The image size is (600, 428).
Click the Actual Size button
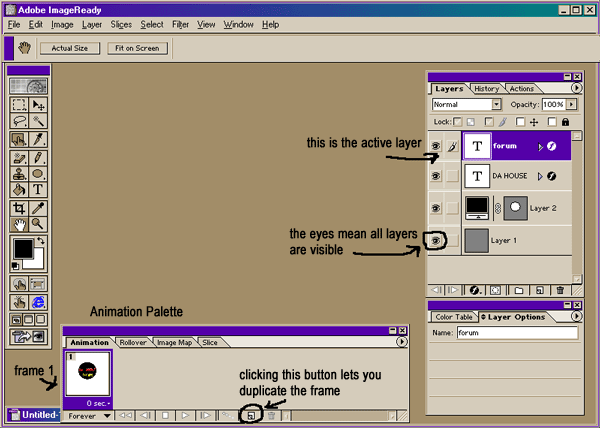[x=70, y=47]
